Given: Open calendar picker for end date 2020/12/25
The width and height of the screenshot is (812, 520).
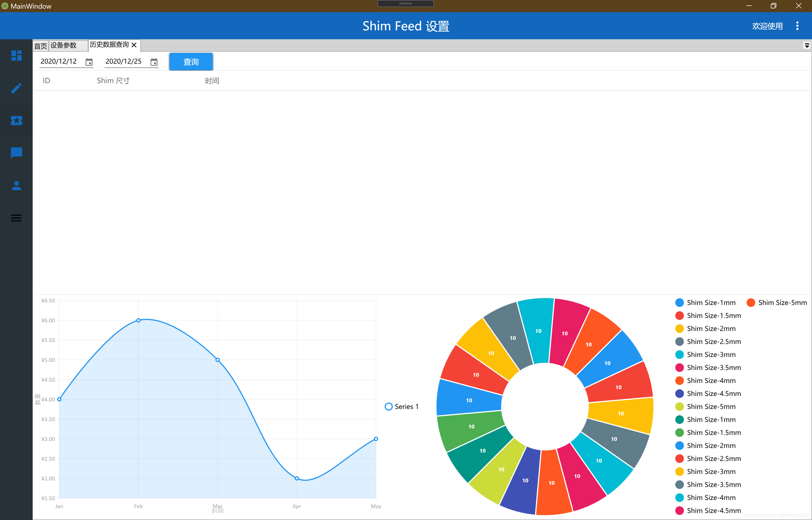Looking at the screenshot, I should tap(154, 62).
